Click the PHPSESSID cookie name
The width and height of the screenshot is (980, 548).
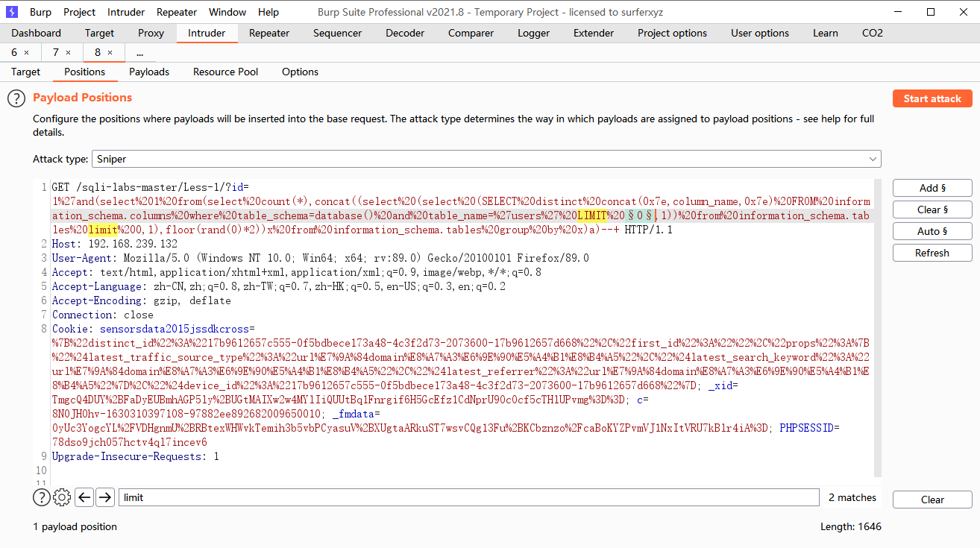pos(806,428)
